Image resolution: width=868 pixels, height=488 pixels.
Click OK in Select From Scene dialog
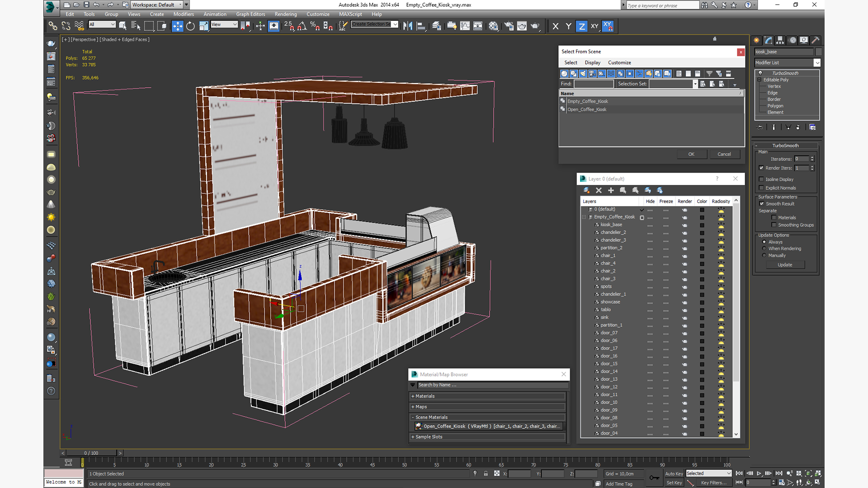coord(691,154)
